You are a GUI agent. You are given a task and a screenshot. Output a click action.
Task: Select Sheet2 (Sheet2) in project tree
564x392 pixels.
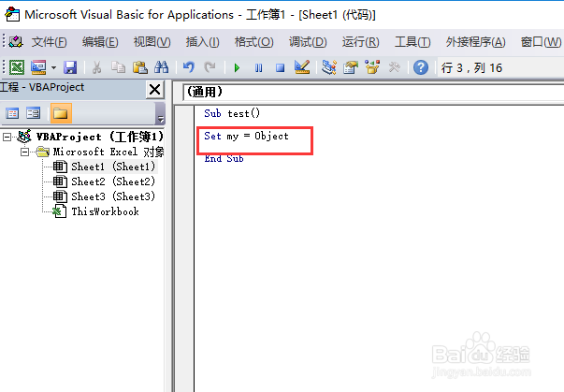tap(113, 181)
